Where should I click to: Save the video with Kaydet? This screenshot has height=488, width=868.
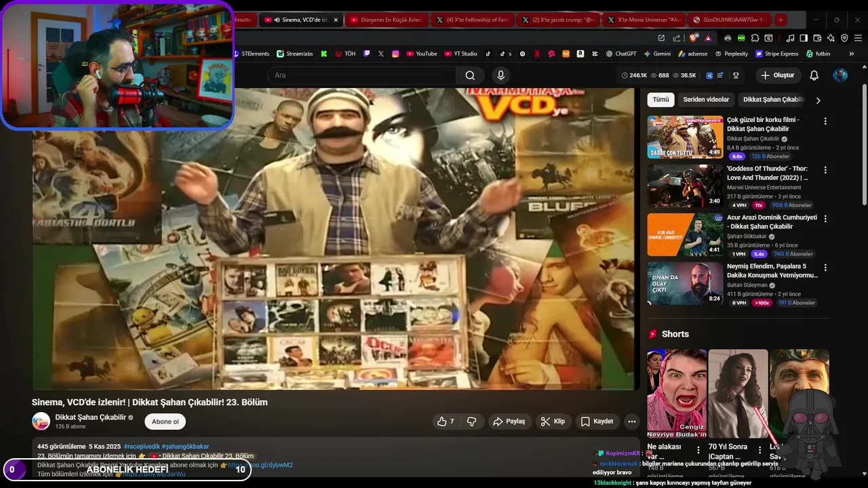point(597,422)
